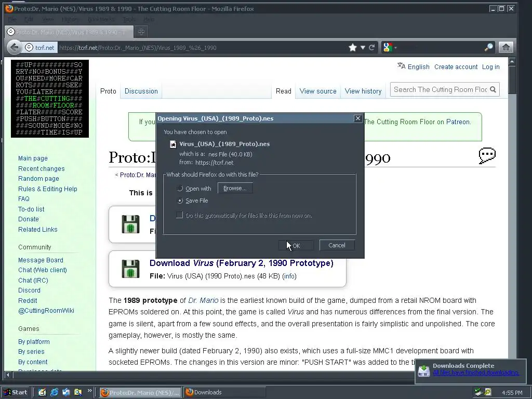This screenshot has width=532, height=399.
Task: Go back using the back arrow button
Action: click(x=14, y=47)
